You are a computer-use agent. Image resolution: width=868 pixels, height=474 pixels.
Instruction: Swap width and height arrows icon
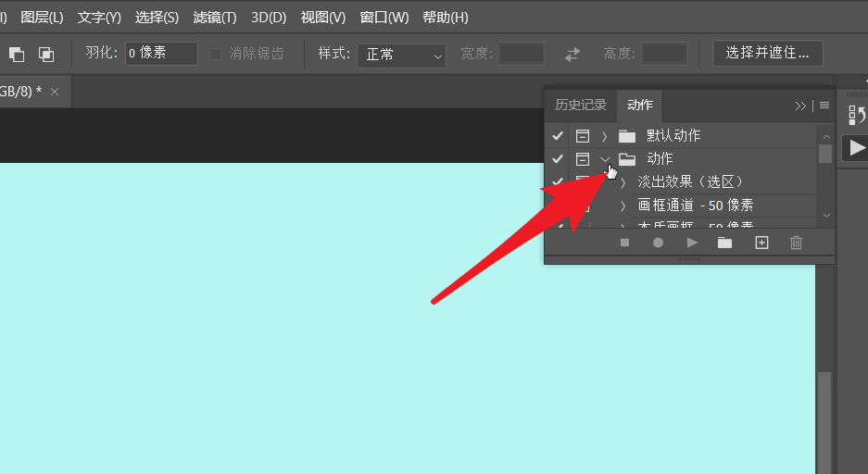click(572, 55)
